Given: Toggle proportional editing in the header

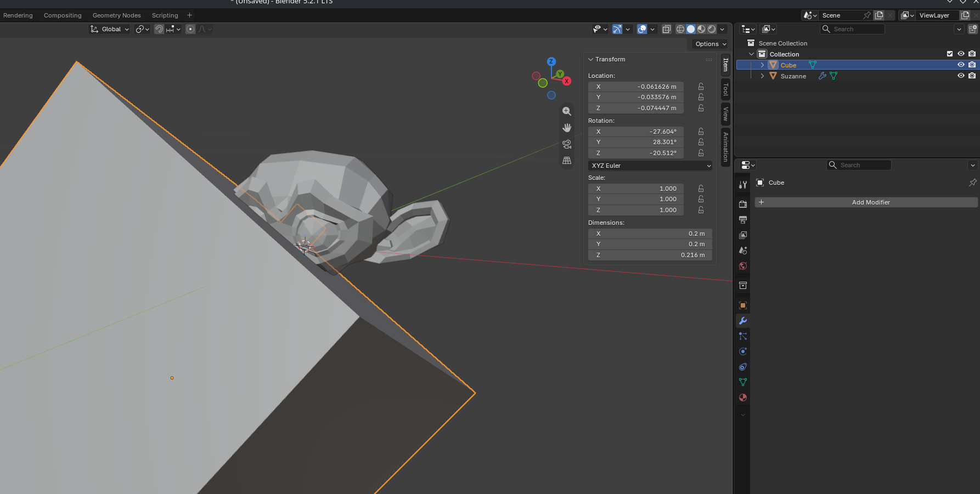Looking at the screenshot, I should tap(190, 29).
